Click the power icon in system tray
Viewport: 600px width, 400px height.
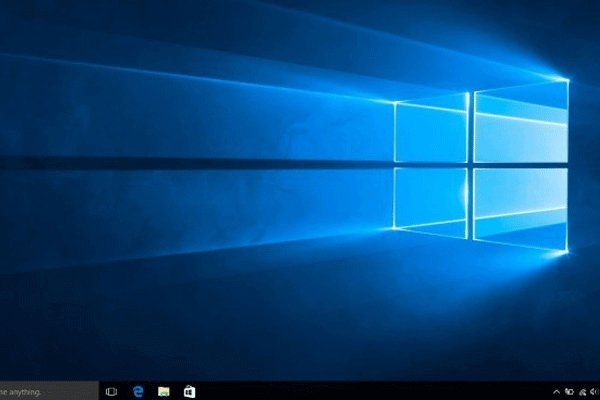568,391
